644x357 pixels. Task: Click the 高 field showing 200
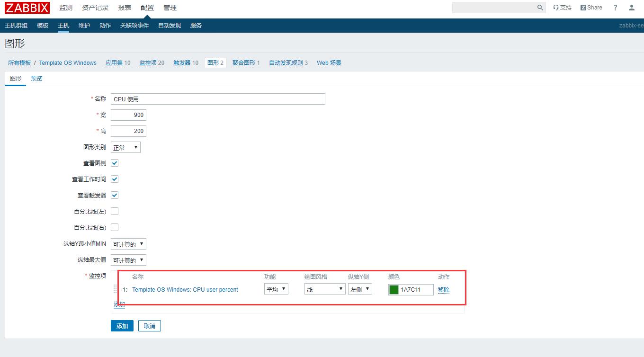coord(128,131)
